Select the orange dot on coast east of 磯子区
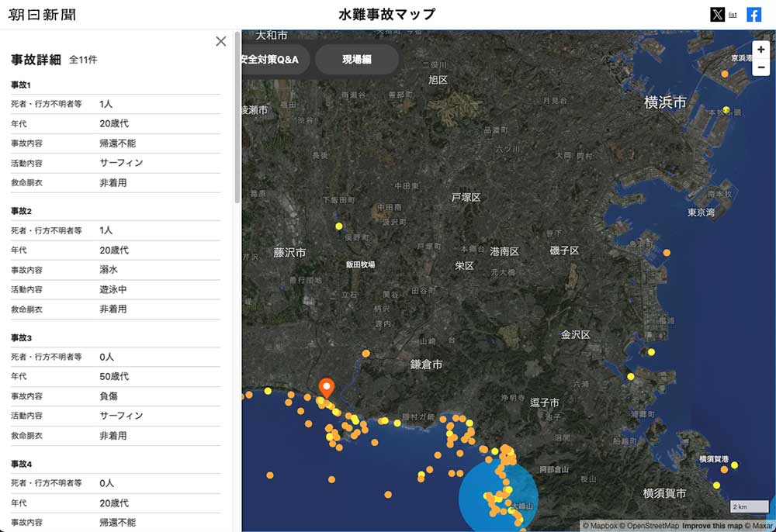The height and width of the screenshot is (532, 776). click(x=667, y=253)
